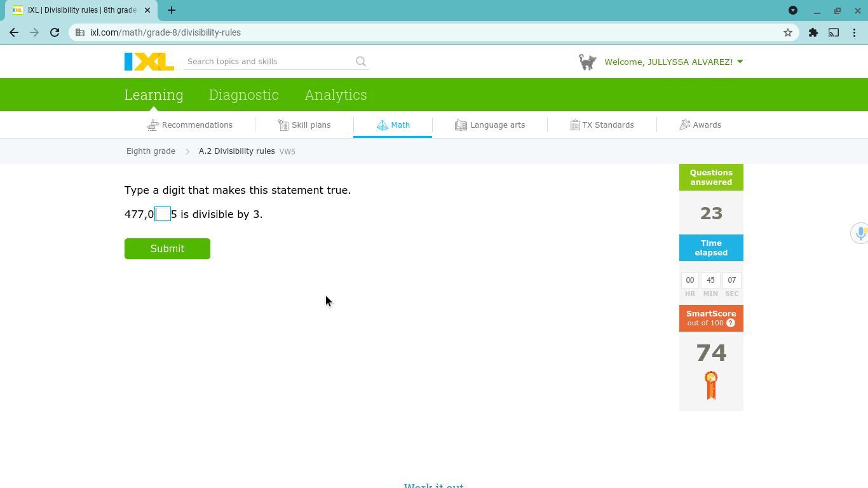Click the search magnifier icon
Screen dimensions: 868x488
click(x=361, y=62)
